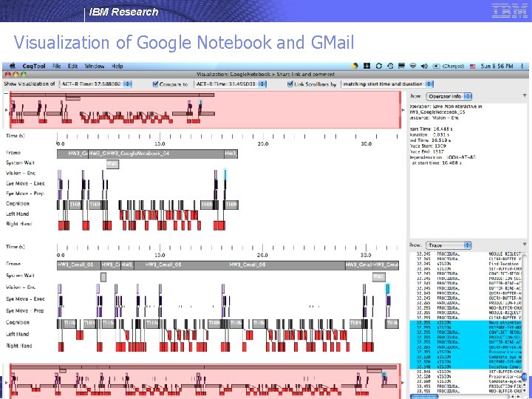Open the Operator Info show dropdown

(449, 96)
